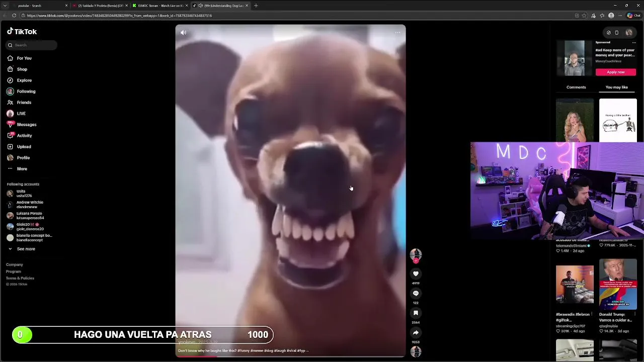Image resolution: width=644 pixels, height=362 pixels.
Task: Open browser settings and more menu
Action: pyautogui.click(x=620, y=16)
